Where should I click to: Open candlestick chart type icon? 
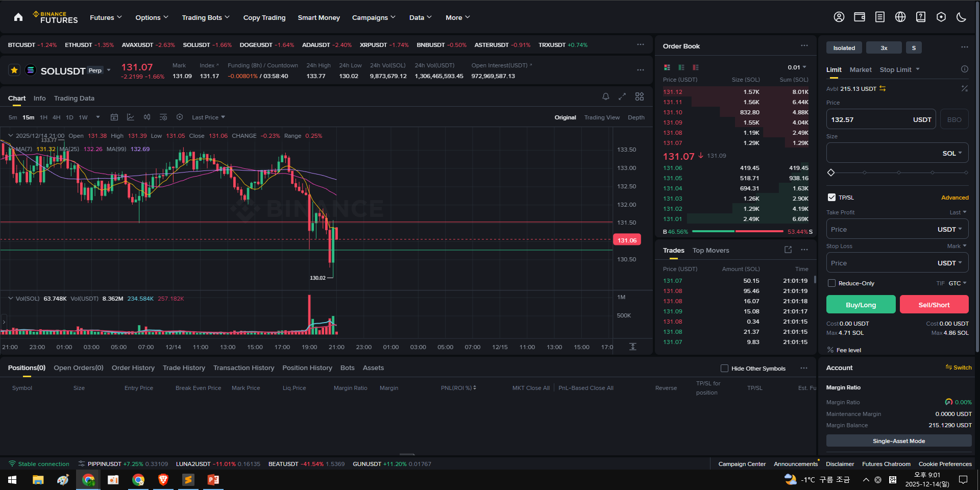[x=147, y=117]
